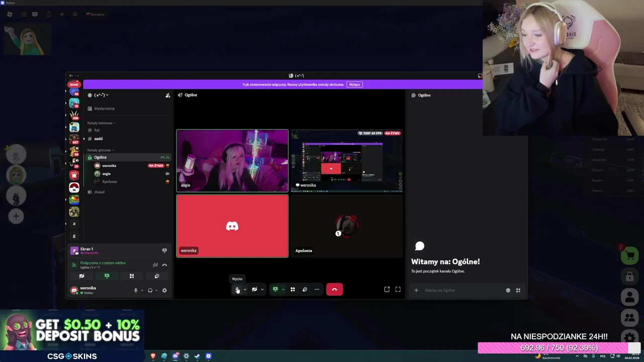Open user settings gear in Discord

click(x=165, y=291)
